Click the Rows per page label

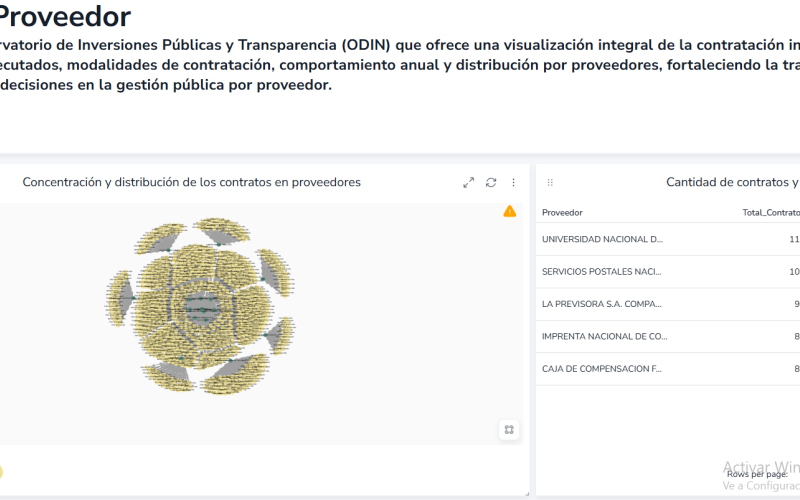757,474
